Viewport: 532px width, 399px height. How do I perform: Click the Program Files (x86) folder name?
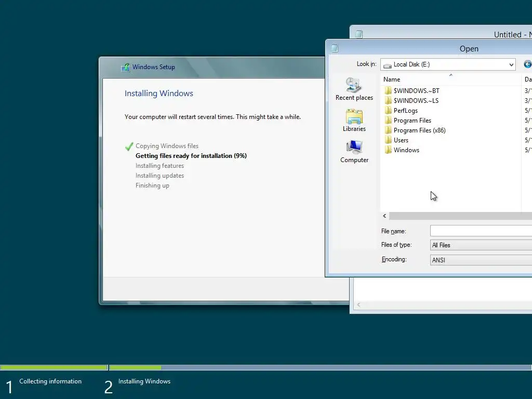click(419, 130)
